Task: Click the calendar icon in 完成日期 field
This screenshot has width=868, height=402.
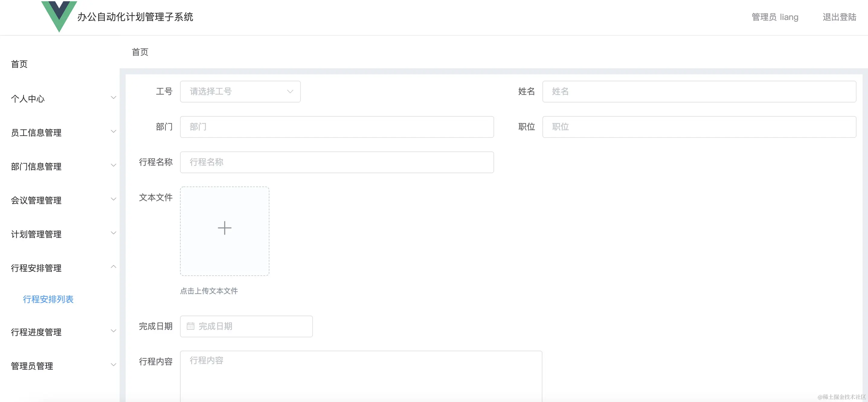Action: [x=190, y=326]
